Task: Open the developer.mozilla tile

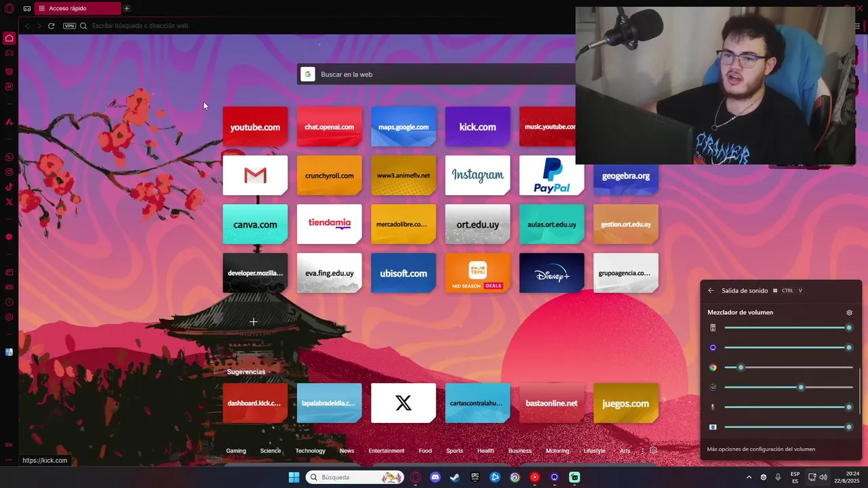Action: click(x=255, y=273)
